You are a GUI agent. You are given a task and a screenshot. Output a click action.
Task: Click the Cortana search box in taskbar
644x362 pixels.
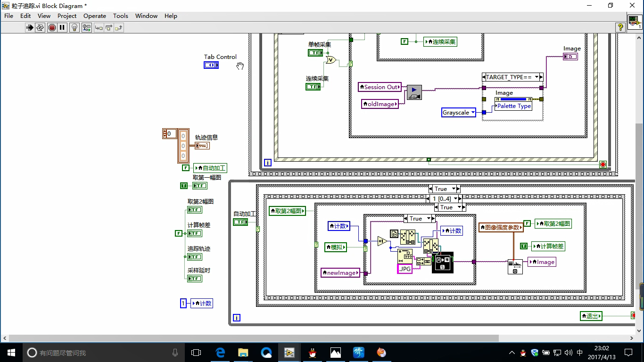coord(85,353)
